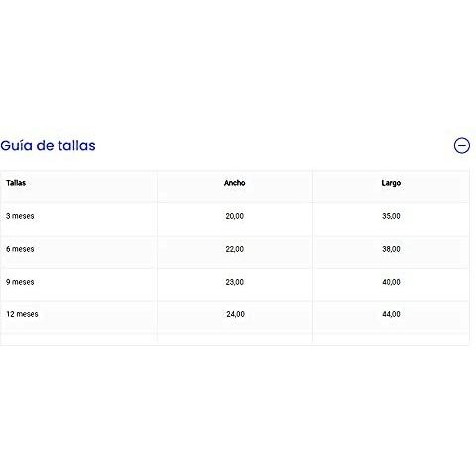The height and width of the screenshot is (476, 476).
Task: Click the empty last row under 12 meses
Action: coord(235,339)
